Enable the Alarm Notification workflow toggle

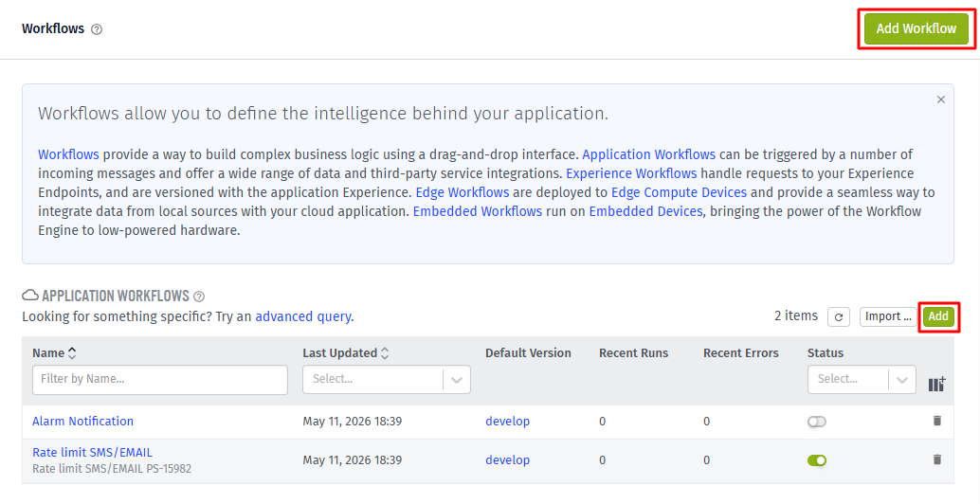point(817,422)
